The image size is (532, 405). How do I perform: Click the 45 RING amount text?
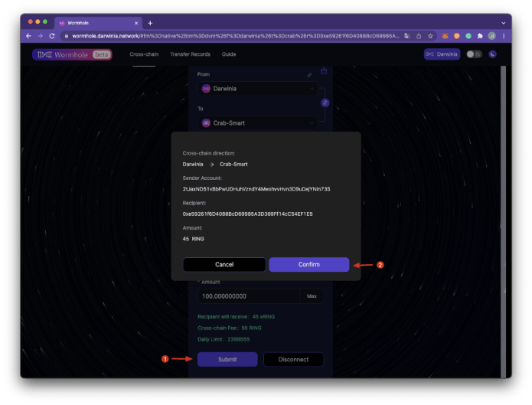click(194, 239)
